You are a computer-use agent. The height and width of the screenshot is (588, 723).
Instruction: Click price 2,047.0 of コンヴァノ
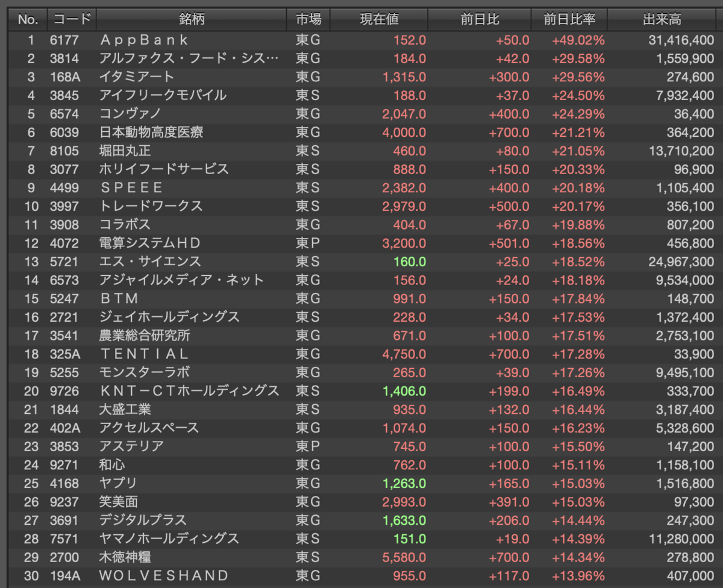click(x=404, y=114)
